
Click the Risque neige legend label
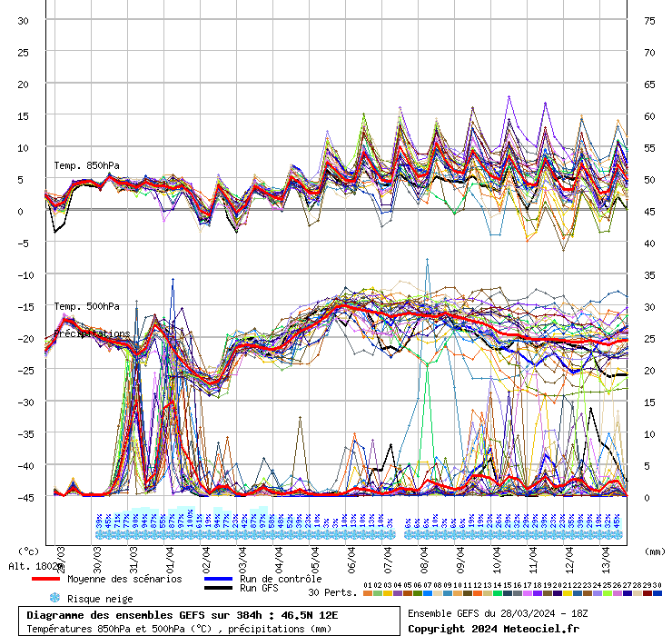click(x=100, y=599)
